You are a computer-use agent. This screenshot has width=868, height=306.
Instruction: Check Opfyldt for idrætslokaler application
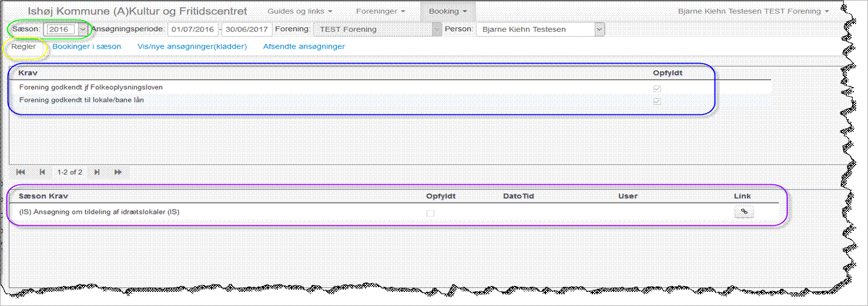click(x=430, y=213)
